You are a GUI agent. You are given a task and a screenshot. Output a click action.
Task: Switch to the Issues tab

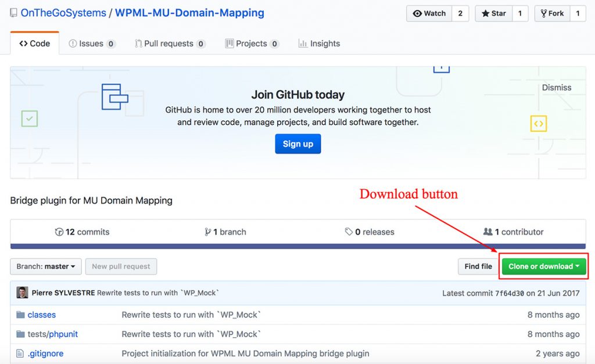tap(91, 44)
